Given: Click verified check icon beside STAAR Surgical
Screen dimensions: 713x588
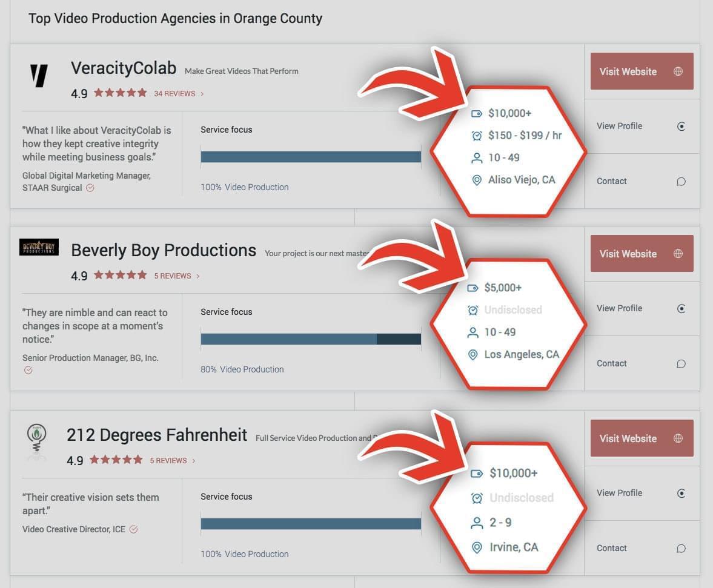Looking at the screenshot, I should pyautogui.click(x=90, y=188).
